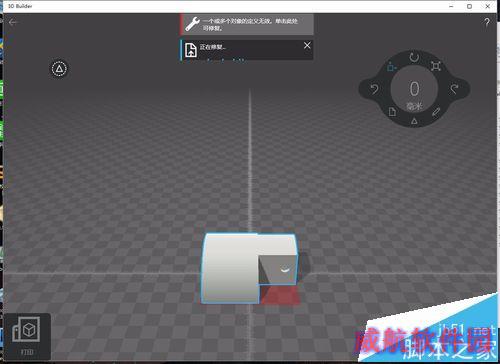Viewport: 500px width, 364px height.
Task: Close the 3D Builder window
Action: tap(487, 6)
